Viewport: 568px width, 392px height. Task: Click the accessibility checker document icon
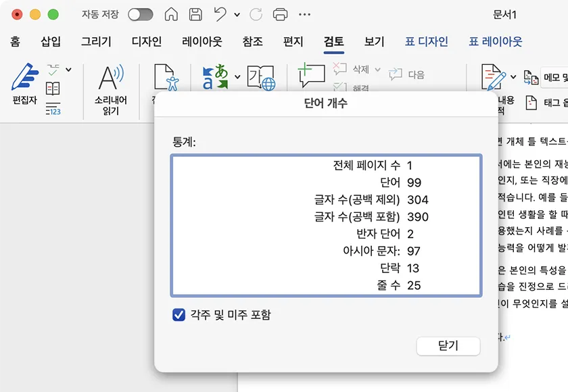(x=166, y=77)
